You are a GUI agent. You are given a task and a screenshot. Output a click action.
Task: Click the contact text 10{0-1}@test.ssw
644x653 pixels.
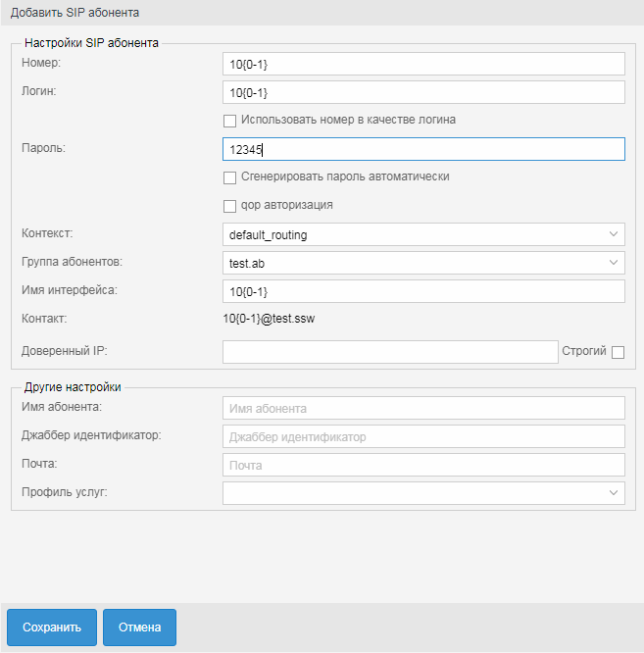click(269, 319)
